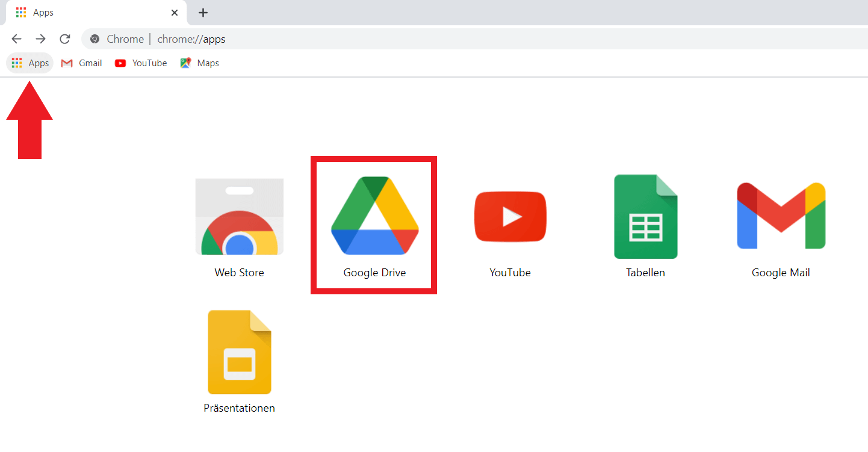Launch the Google Drive app
The height and width of the screenshot is (452, 868).
374,215
